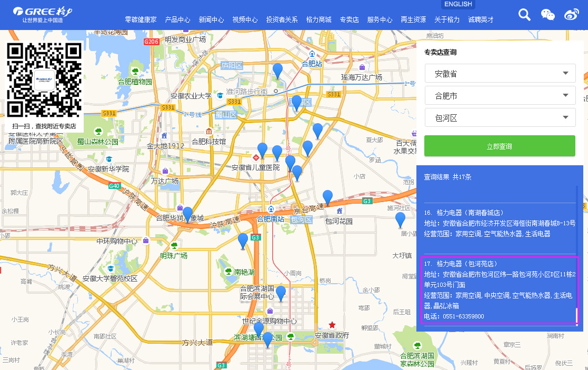
Task: Open 服务中心 menu item
Action: tap(380, 19)
